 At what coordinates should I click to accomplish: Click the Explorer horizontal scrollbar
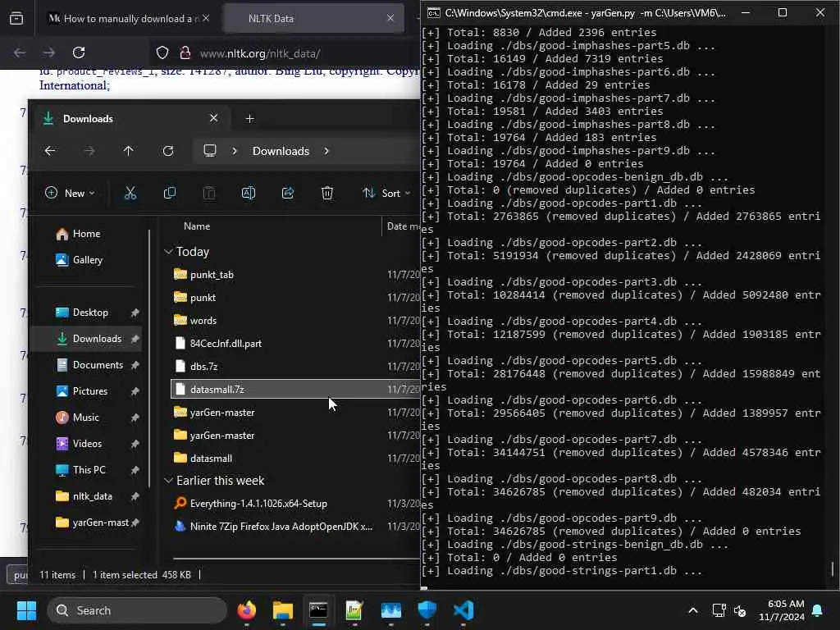(x=296, y=559)
